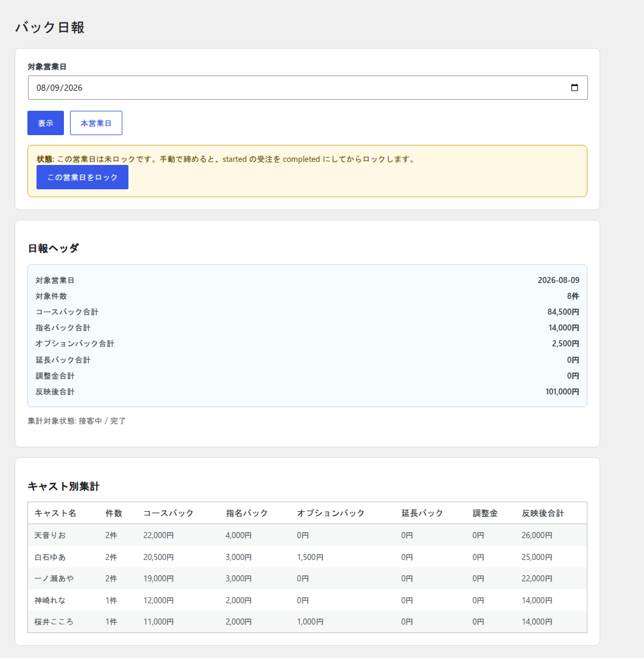Click the 延長バック column header
The image size is (644, 658).
tap(422, 513)
